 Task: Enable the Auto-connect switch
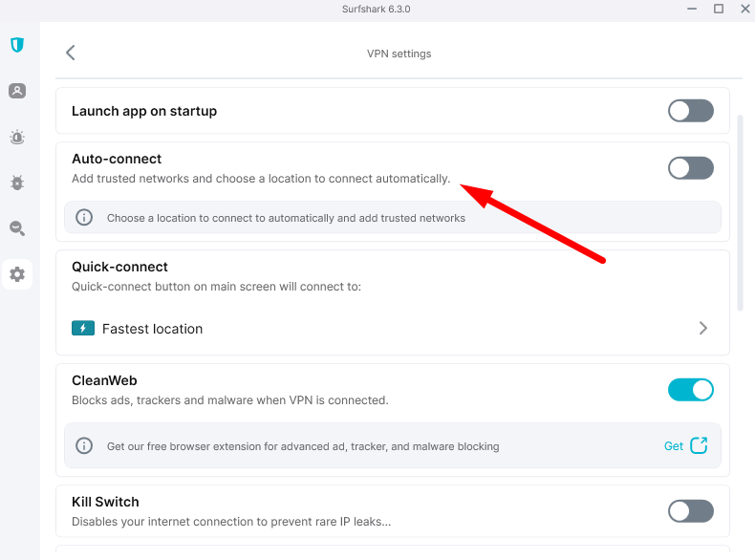coord(690,168)
